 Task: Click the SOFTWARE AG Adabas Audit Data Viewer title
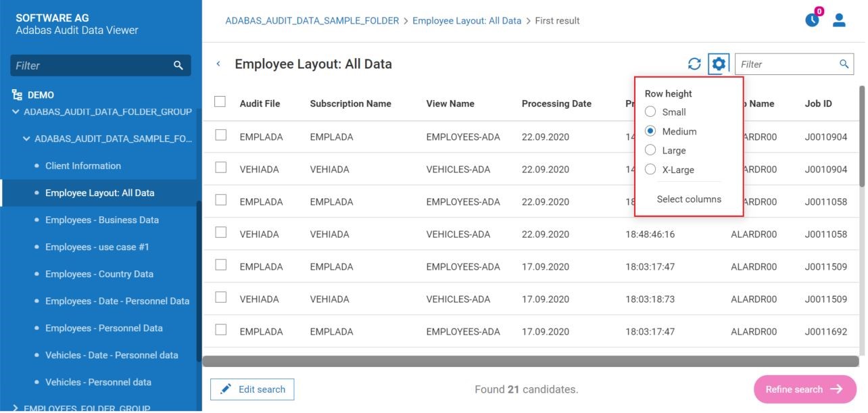coord(77,24)
